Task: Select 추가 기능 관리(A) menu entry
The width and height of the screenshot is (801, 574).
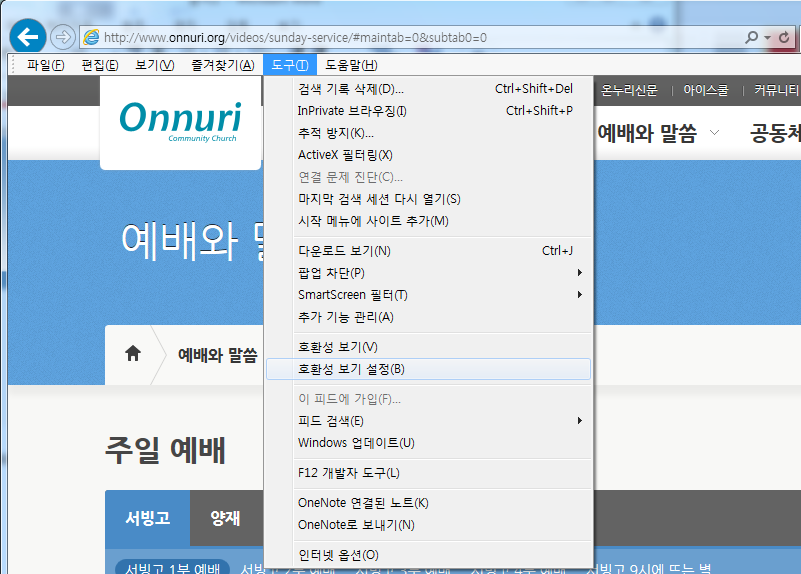Action: [428, 317]
